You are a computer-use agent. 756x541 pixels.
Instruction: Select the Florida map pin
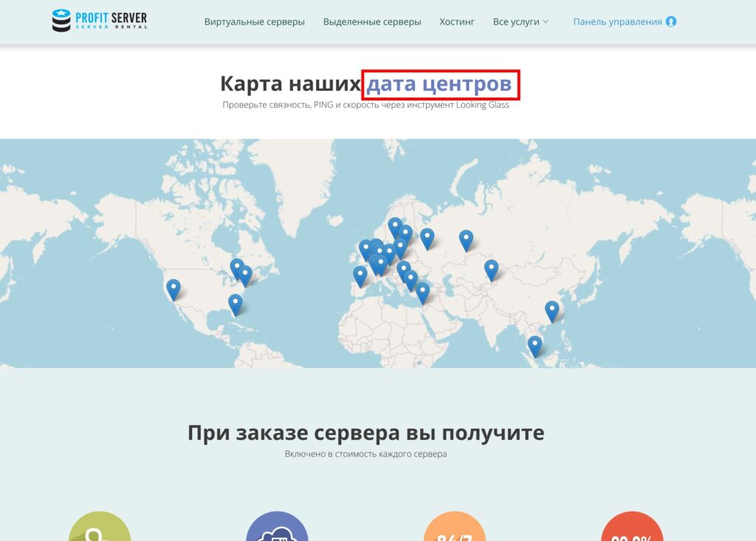(236, 305)
